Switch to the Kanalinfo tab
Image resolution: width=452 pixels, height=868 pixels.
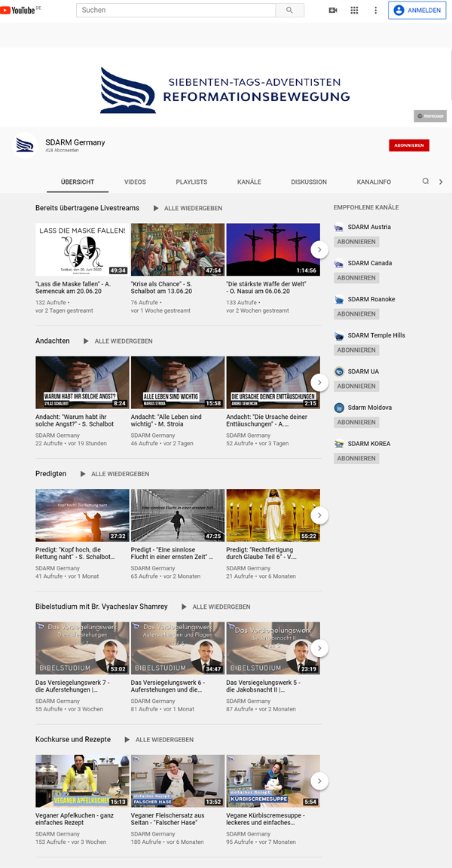point(374,182)
